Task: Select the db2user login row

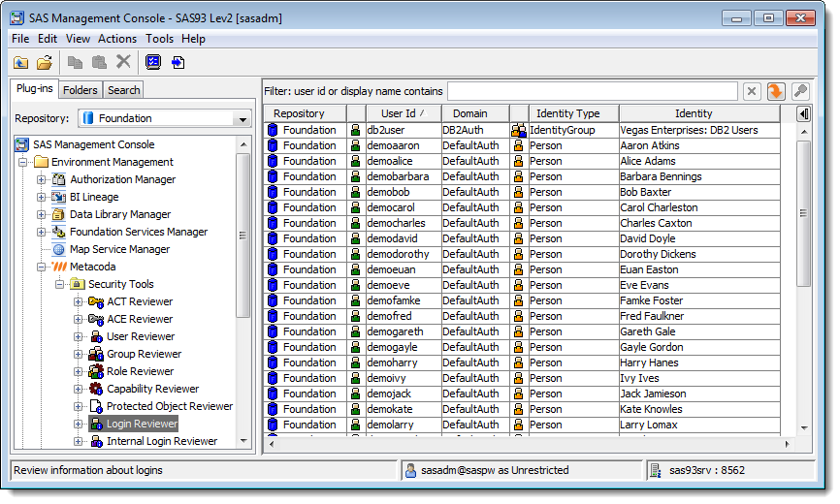Action: (522, 130)
